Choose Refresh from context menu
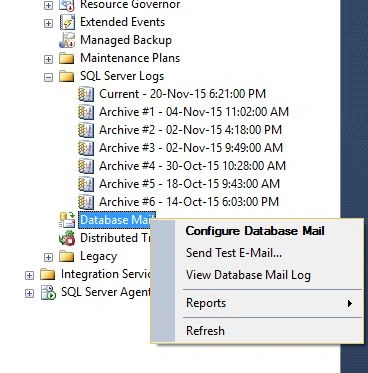Screen dimensions: 368x373 coord(205,331)
